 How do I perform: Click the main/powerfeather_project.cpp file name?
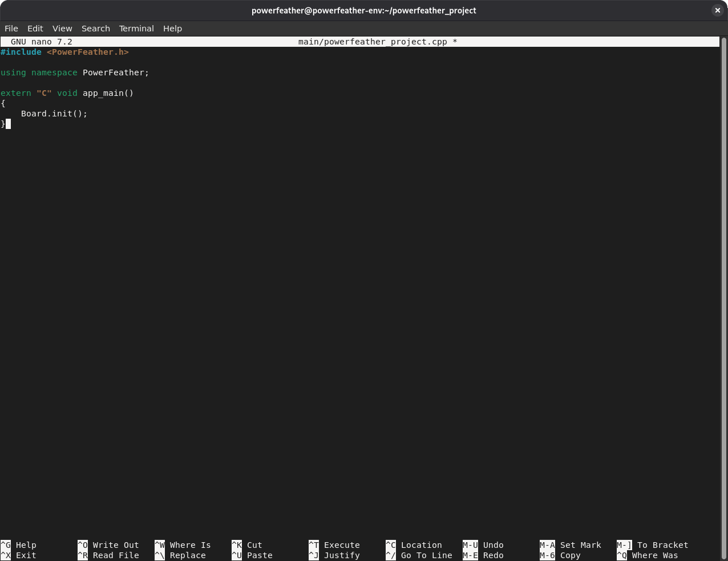point(373,42)
